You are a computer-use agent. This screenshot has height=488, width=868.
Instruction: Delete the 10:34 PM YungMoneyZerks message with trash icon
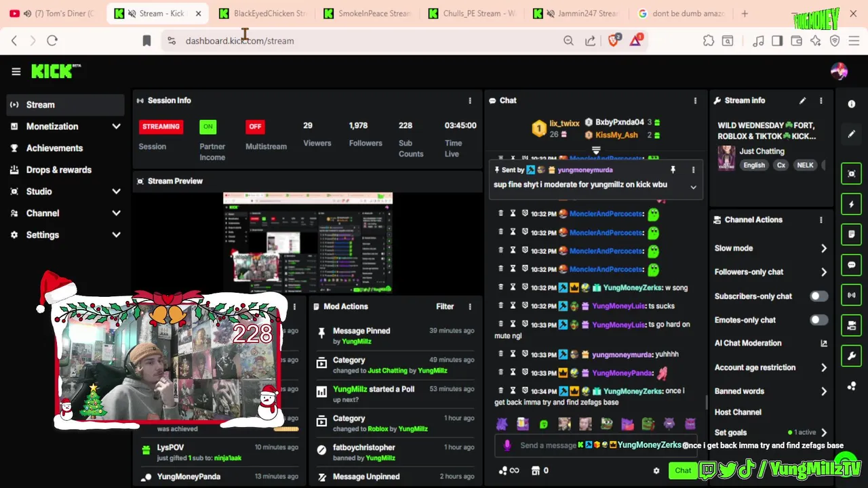pos(500,391)
